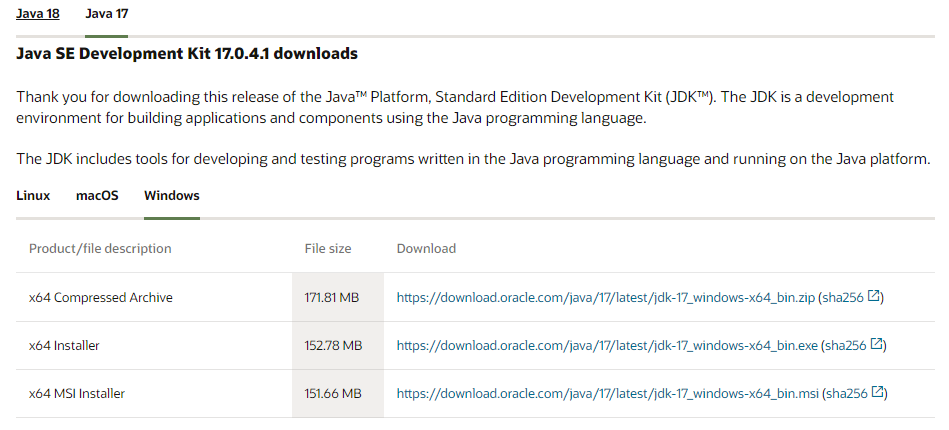Click the x64 Installer description

(64, 345)
